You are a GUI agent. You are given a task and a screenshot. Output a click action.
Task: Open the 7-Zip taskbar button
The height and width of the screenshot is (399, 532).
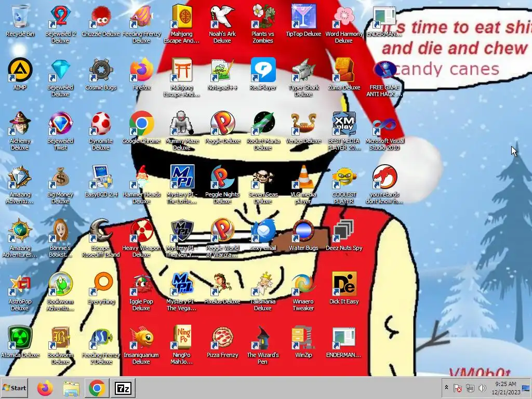pos(123,388)
